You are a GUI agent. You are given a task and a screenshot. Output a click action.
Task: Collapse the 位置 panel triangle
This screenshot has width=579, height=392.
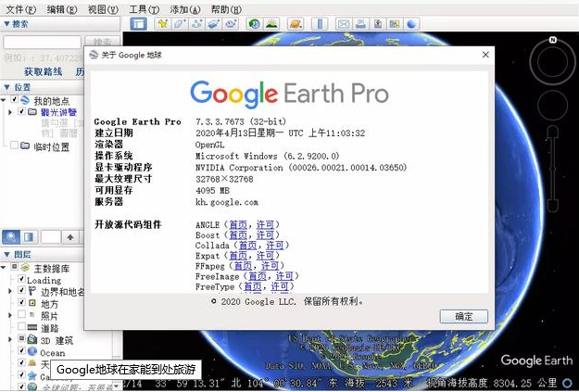tap(6, 87)
